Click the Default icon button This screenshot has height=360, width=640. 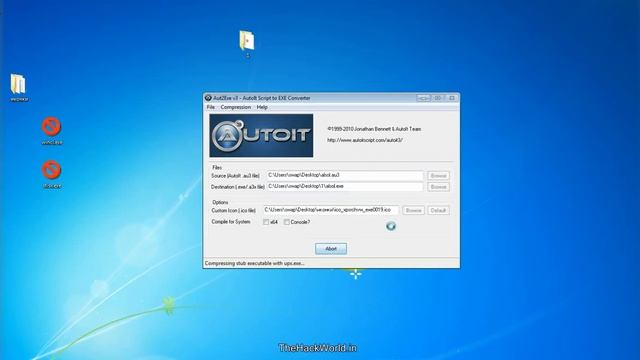(438, 210)
